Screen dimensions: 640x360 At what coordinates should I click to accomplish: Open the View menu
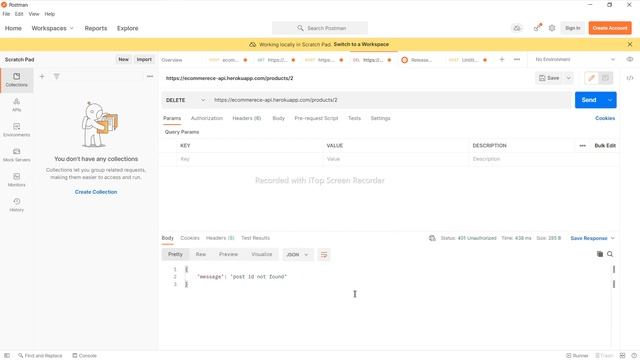coord(34,14)
